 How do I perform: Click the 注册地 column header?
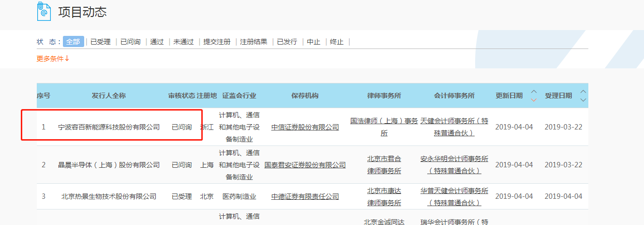point(207,96)
